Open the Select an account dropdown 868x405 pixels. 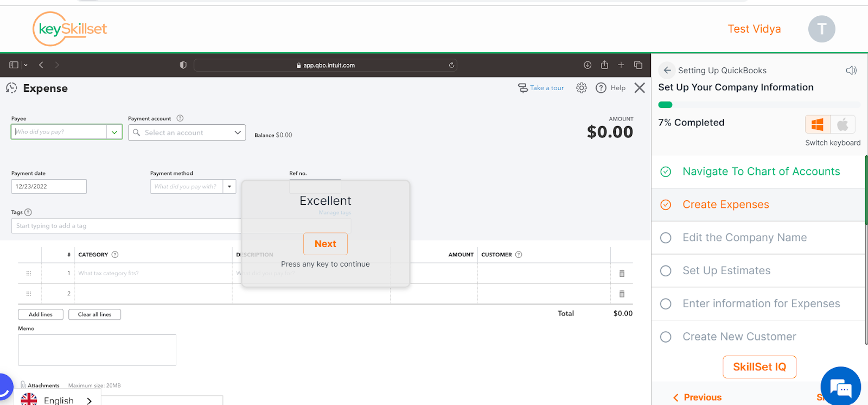[x=187, y=132]
